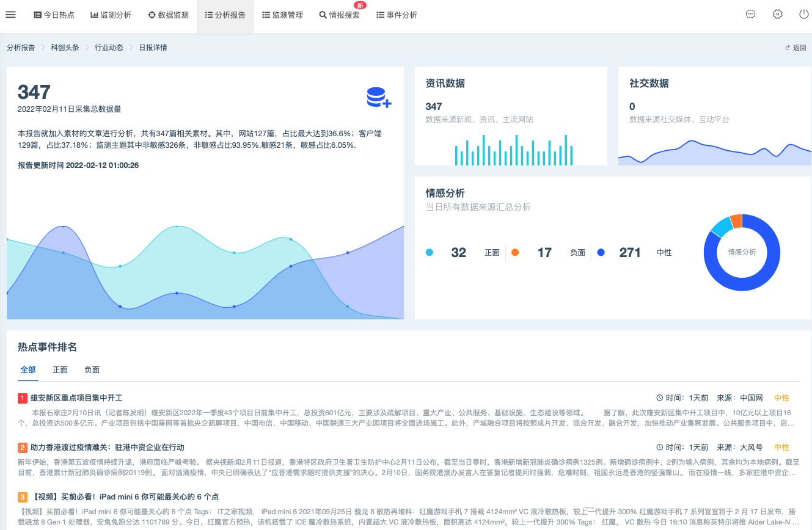812x530 pixels.
Task: Open the 情报搜索 menu item
Action: 340,15
